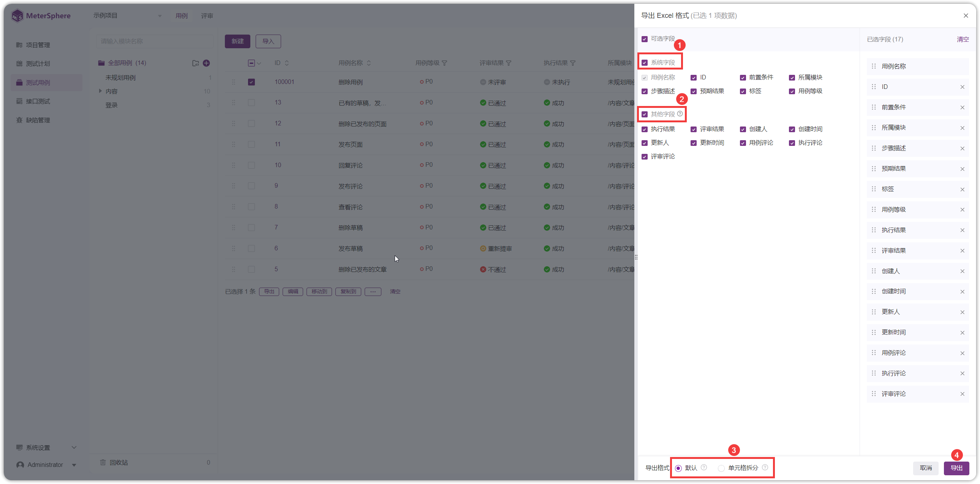The image size is (980, 484).
Task: Click the add module plus icon
Action: 206,63
